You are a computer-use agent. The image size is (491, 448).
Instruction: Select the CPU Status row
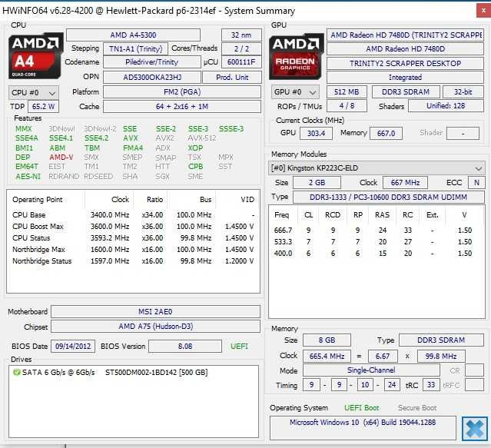tap(133, 238)
